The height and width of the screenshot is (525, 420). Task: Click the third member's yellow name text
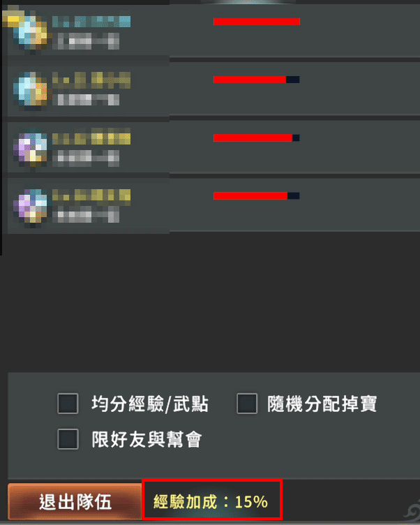[x=91, y=138]
